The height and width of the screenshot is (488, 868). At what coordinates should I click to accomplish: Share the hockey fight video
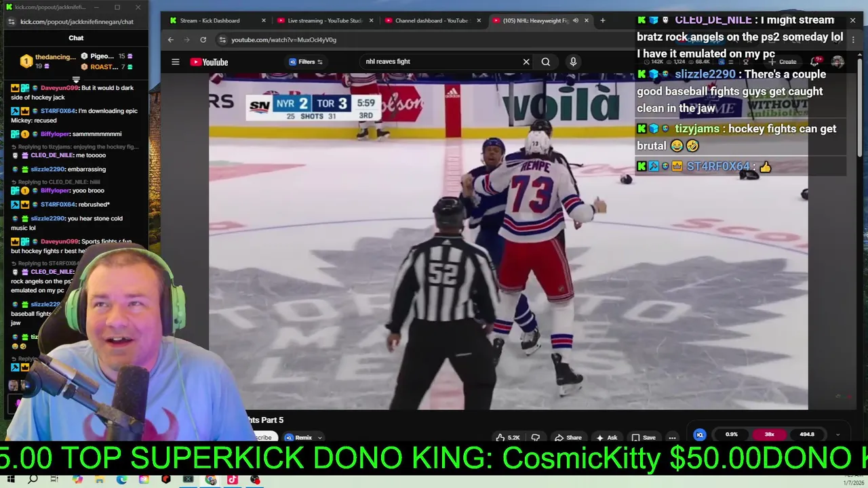pos(568,438)
